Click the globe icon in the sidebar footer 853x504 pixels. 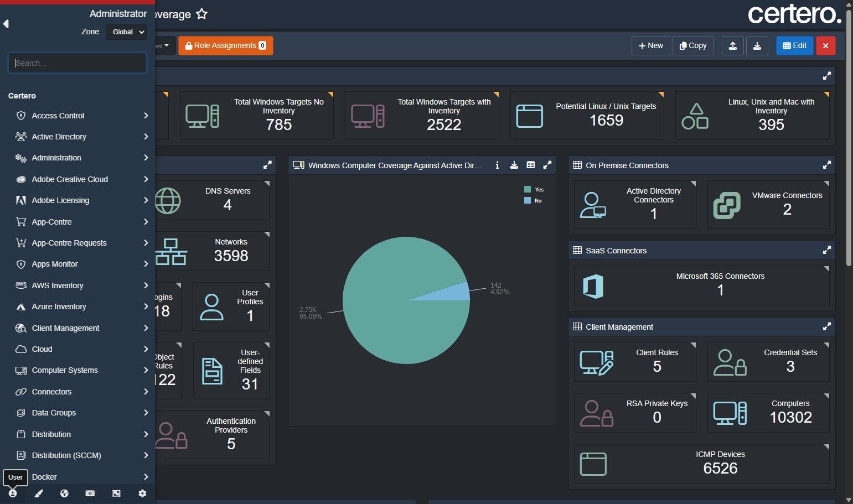tap(64, 493)
